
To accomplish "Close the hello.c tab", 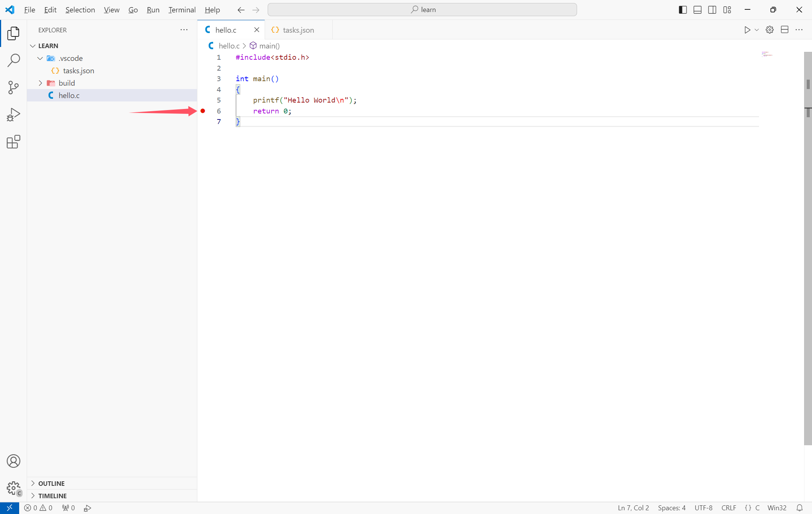I will tap(257, 30).
